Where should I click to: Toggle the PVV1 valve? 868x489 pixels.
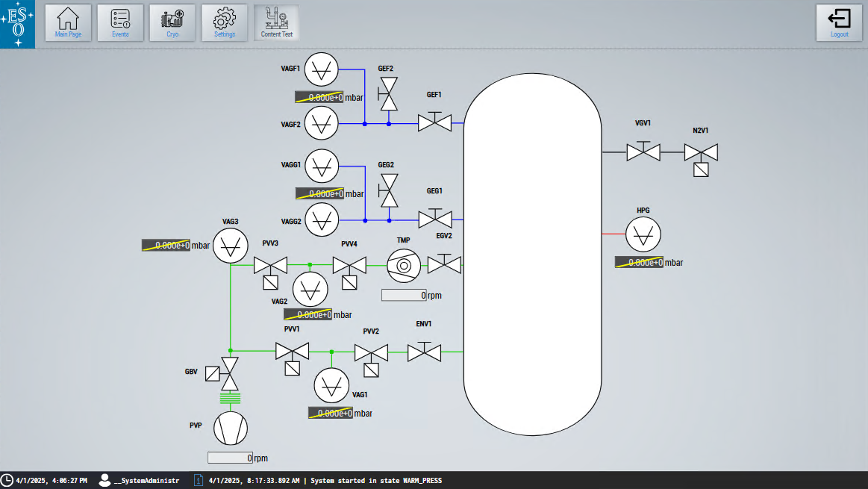coord(292,352)
